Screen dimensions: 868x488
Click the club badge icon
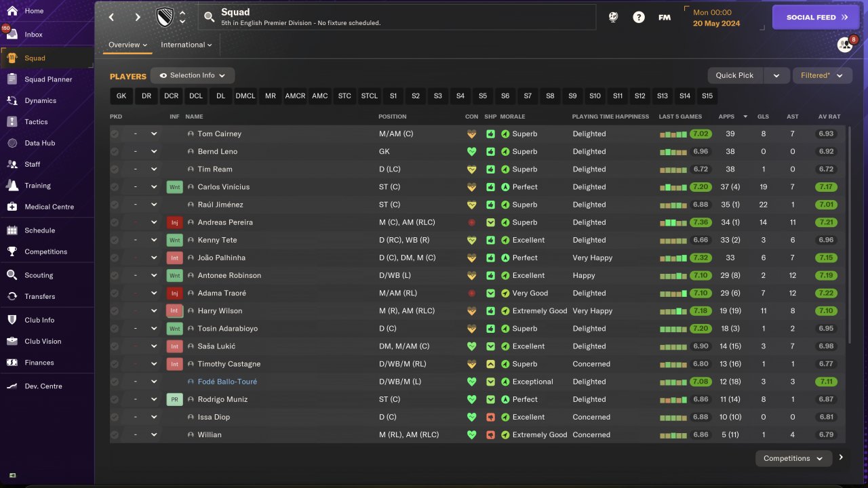pos(165,18)
